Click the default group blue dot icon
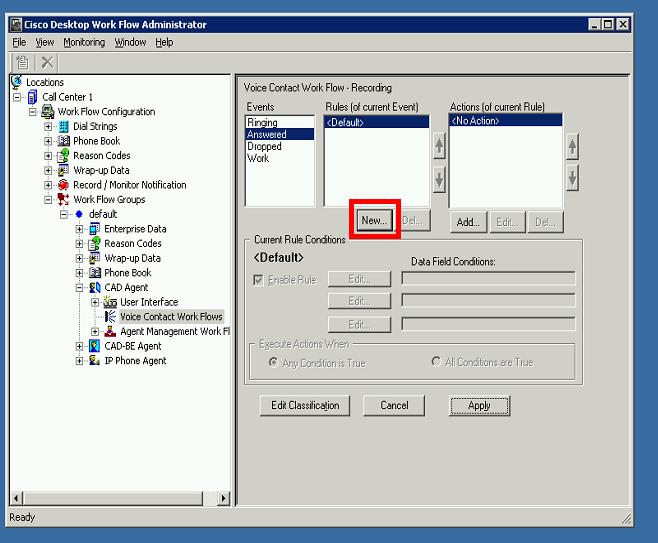Image resolution: width=658 pixels, height=543 pixels. coord(79,214)
